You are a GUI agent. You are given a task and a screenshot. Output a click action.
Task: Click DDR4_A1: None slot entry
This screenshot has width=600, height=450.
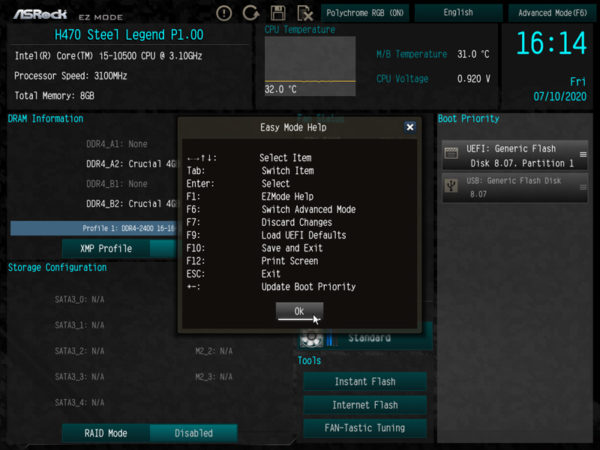pos(117,144)
